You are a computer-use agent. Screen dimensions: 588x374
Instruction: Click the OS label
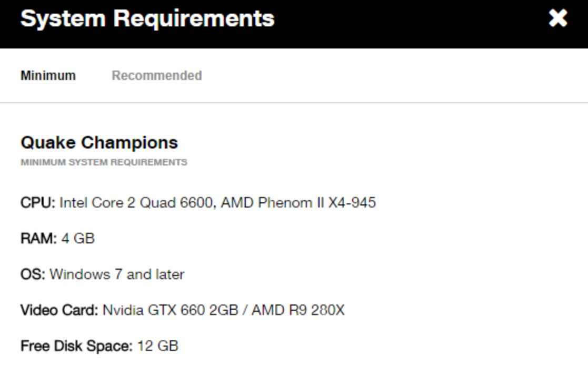(33, 274)
